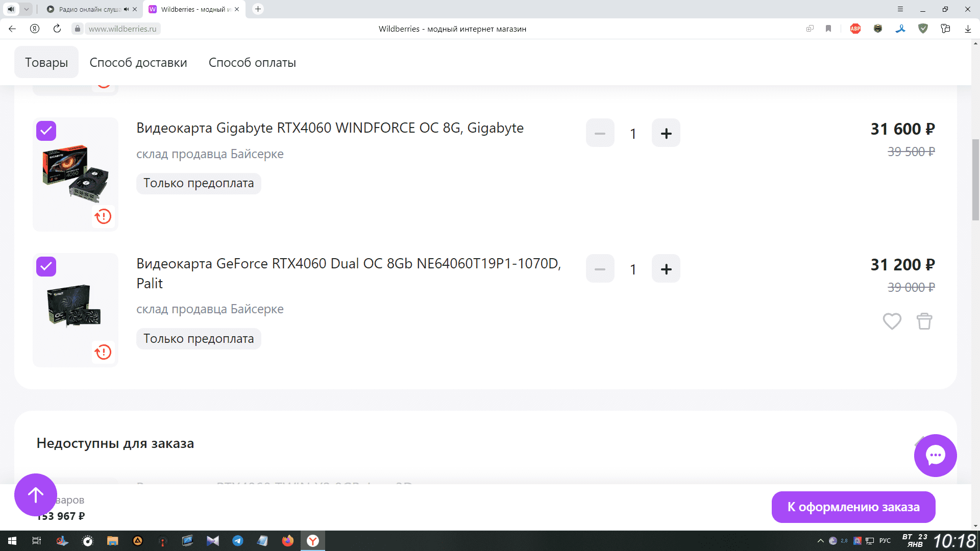This screenshot has height=551, width=980.
Task: Delete Palit RTX4060 with trash icon
Action: [924, 321]
